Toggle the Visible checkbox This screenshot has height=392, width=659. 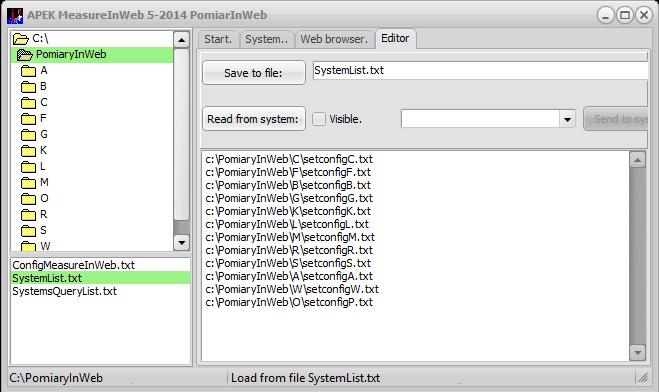(319, 119)
